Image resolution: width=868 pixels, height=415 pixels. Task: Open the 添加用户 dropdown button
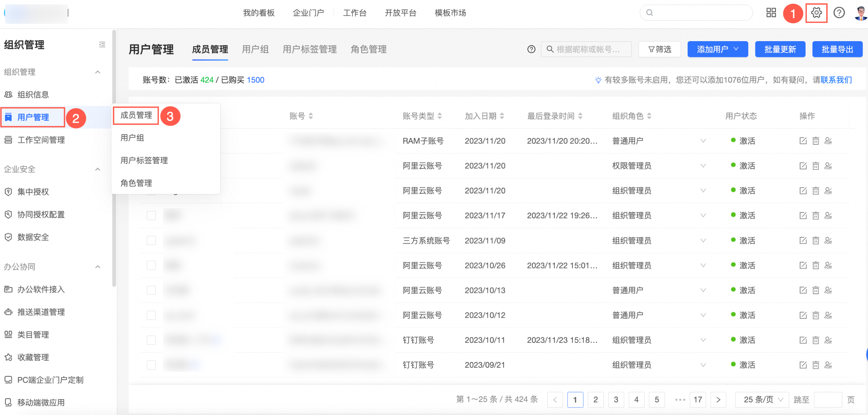point(717,49)
